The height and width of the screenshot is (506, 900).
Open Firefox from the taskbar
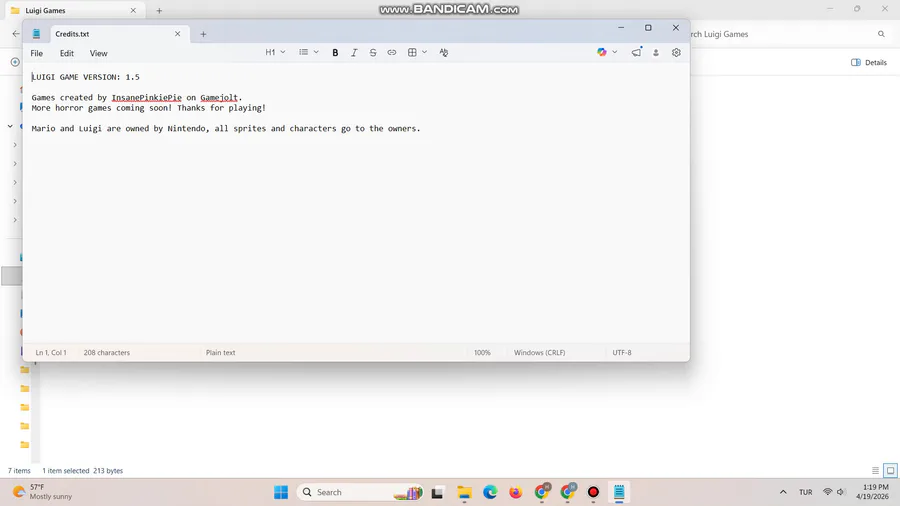tap(515, 492)
